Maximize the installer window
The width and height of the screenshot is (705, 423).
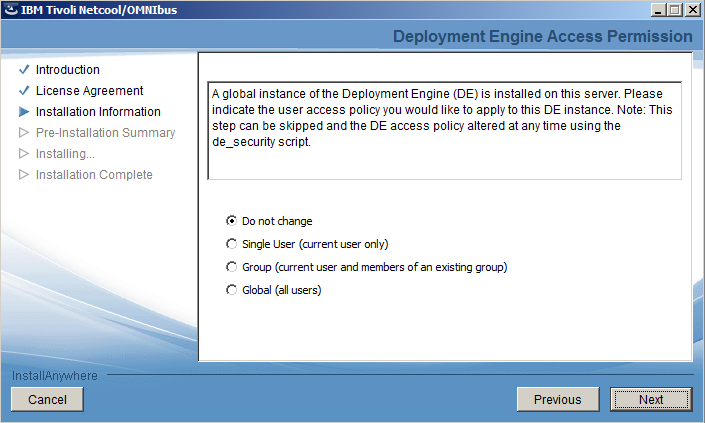coord(674,9)
